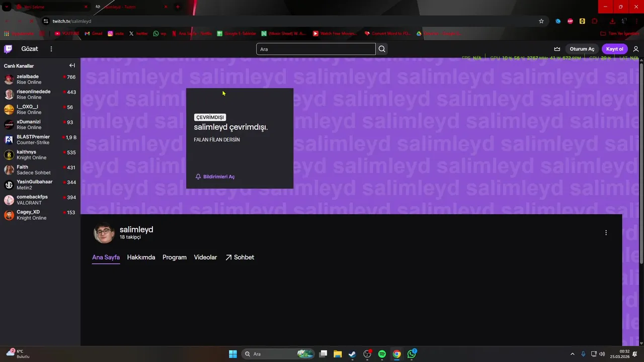Close the Yeni Sekme tab
The height and width of the screenshot is (362, 644).
pos(86,7)
